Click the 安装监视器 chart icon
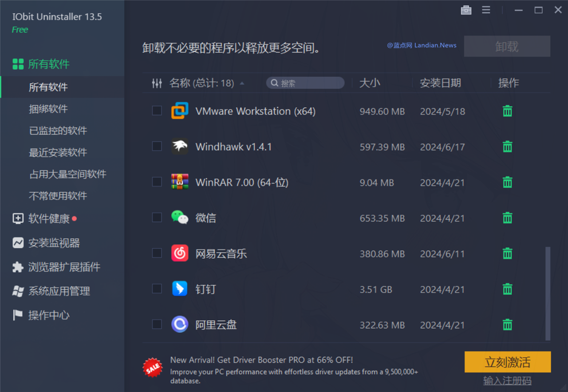 (x=18, y=243)
